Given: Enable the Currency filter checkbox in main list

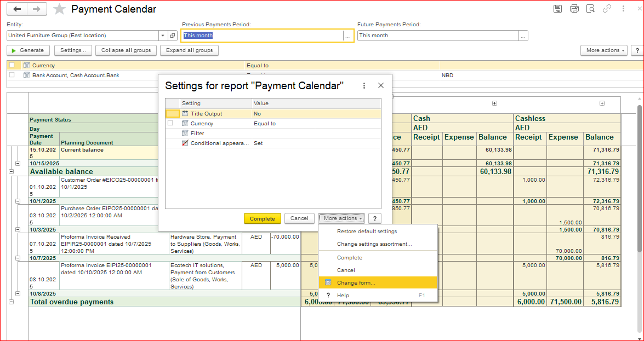Looking at the screenshot, I should coord(12,65).
